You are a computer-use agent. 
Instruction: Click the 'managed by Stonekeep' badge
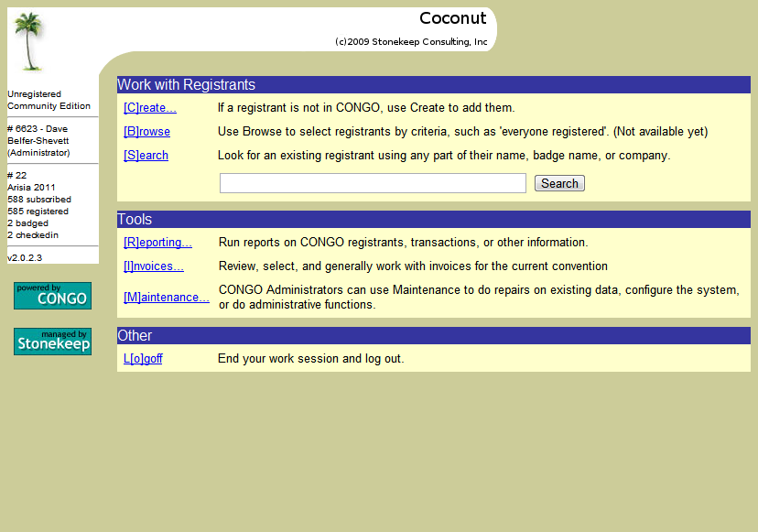[x=52, y=342]
